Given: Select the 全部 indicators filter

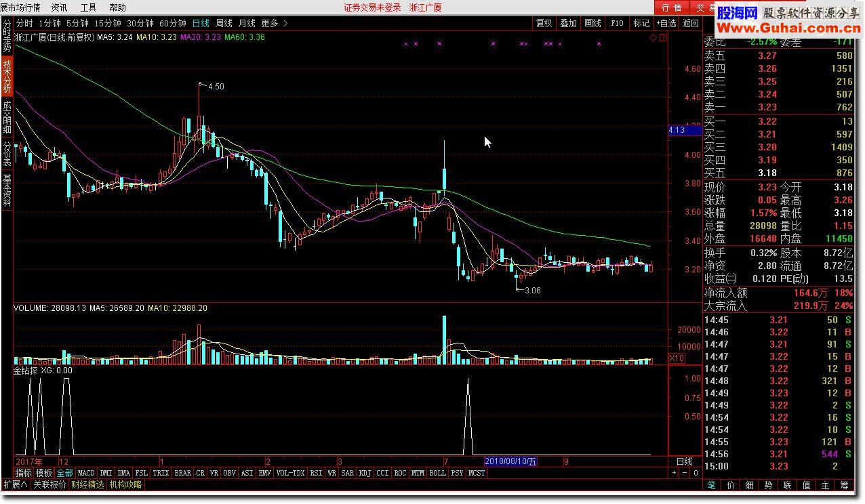Looking at the screenshot, I should [x=64, y=473].
